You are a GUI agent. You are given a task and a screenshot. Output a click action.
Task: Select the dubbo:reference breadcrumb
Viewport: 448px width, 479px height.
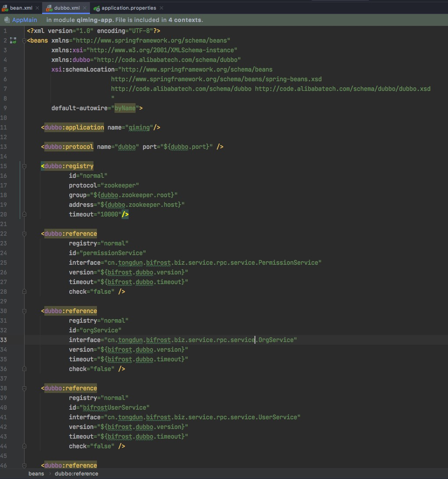(x=76, y=474)
